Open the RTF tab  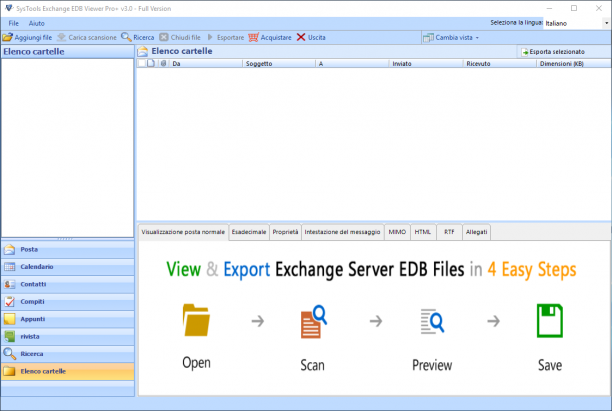click(449, 232)
